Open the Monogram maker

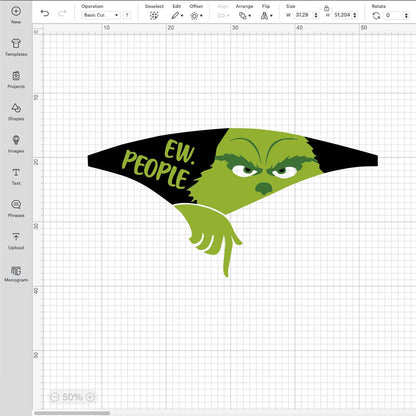click(x=16, y=274)
